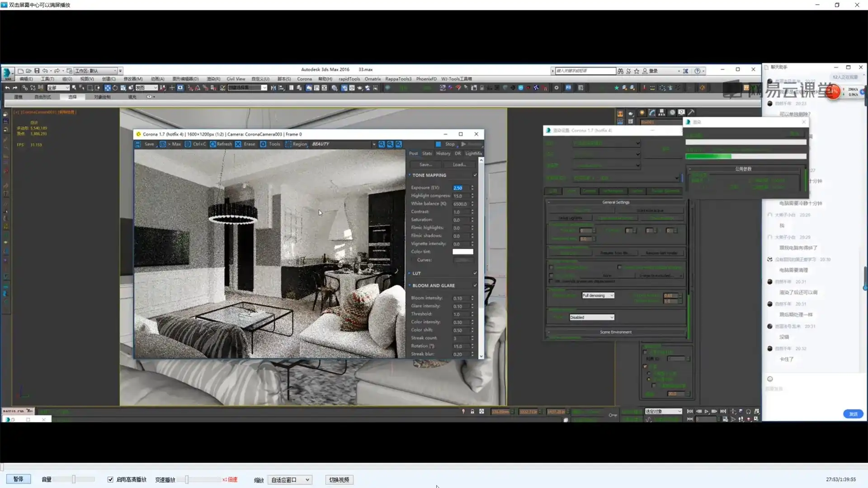Activate the Region render icon
868x488 pixels.
288,144
